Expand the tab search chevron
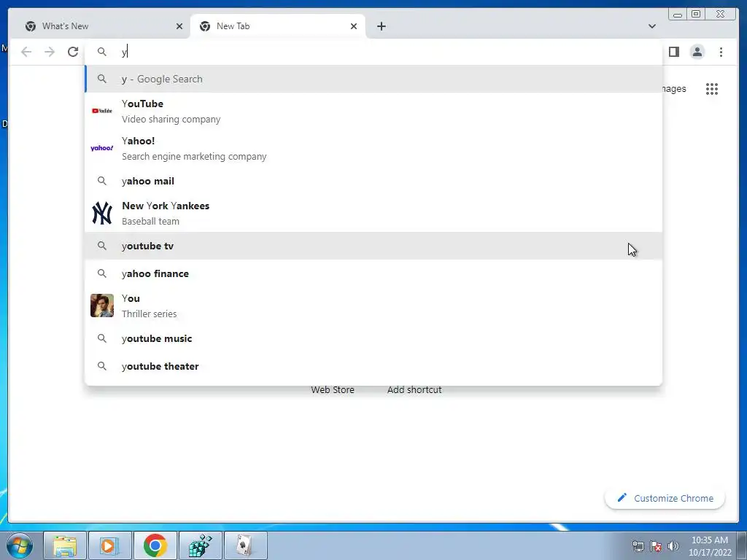 click(x=651, y=26)
